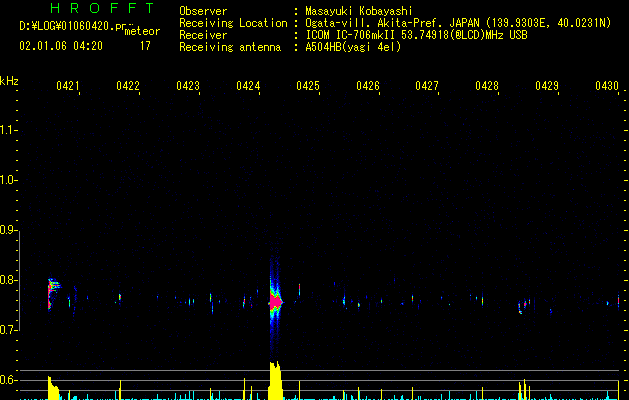Click the kHz axis unit label
629x400 pixels.
pyautogui.click(x=9, y=81)
